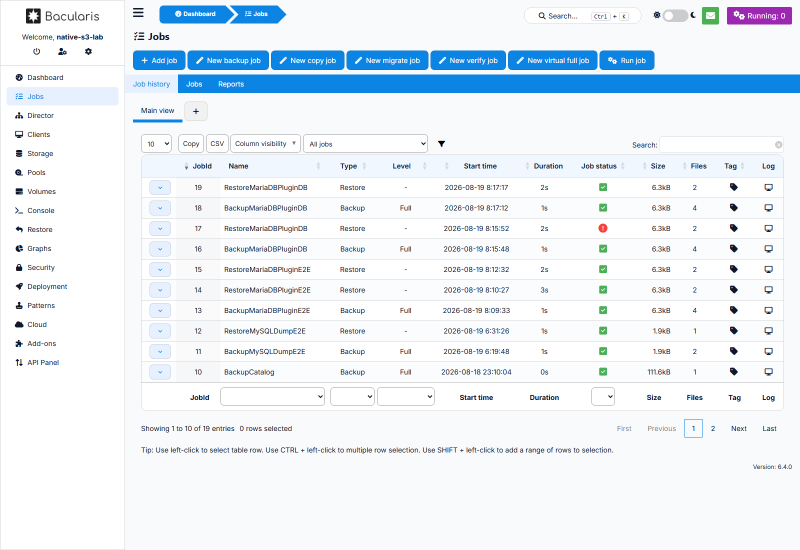
Task: Click the top Search... box
Action: 582,16
